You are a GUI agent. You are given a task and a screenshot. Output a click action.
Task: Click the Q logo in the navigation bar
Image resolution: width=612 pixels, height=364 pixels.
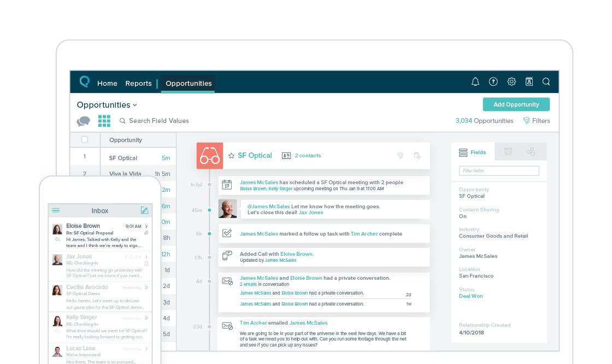pos(84,81)
